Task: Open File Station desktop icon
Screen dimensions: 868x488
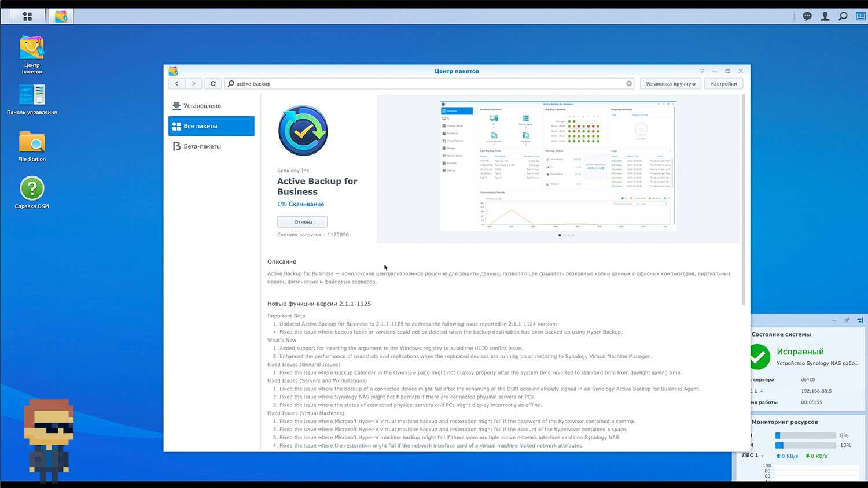Action: 32,146
